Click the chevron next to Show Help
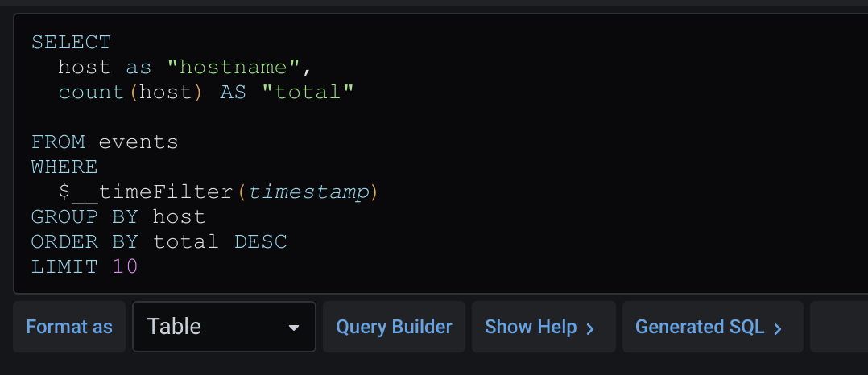Viewport: 868px width, 375px height. [590, 328]
